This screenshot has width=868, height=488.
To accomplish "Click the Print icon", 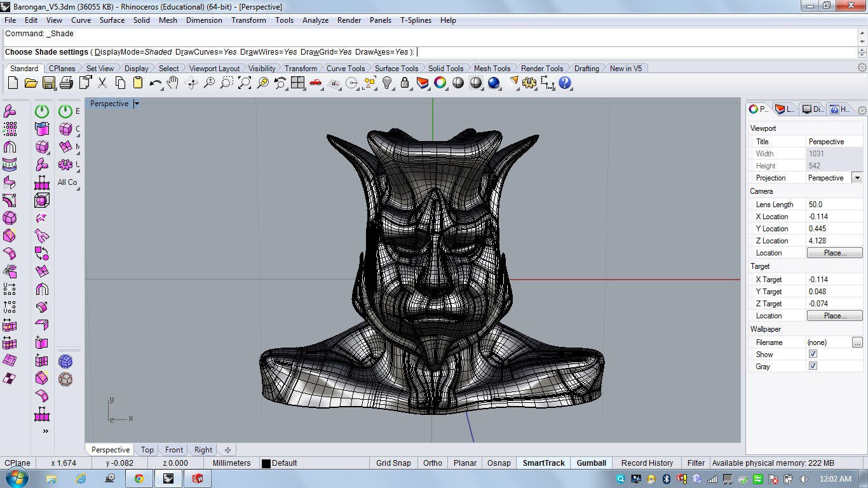I will [x=66, y=83].
